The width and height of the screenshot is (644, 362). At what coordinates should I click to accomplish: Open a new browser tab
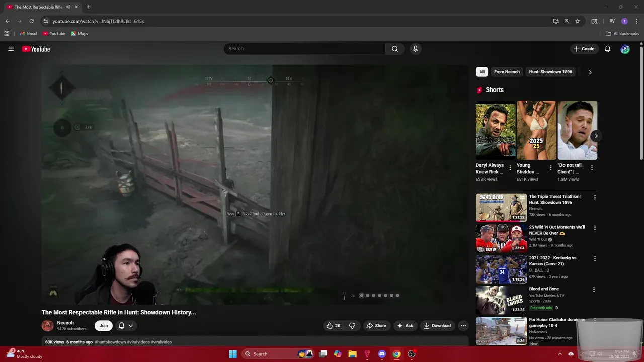[x=89, y=7]
